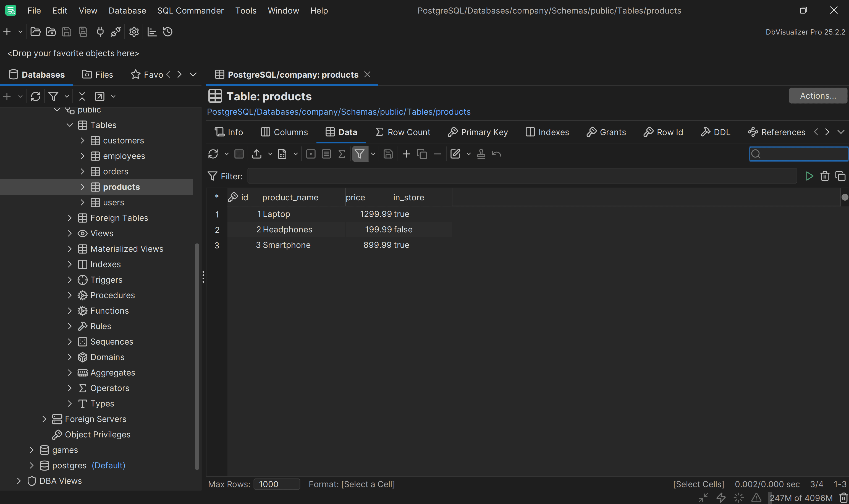This screenshot has height=504, width=849.
Task: Click the memory garbage collection trash icon
Action: pyautogui.click(x=843, y=498)
